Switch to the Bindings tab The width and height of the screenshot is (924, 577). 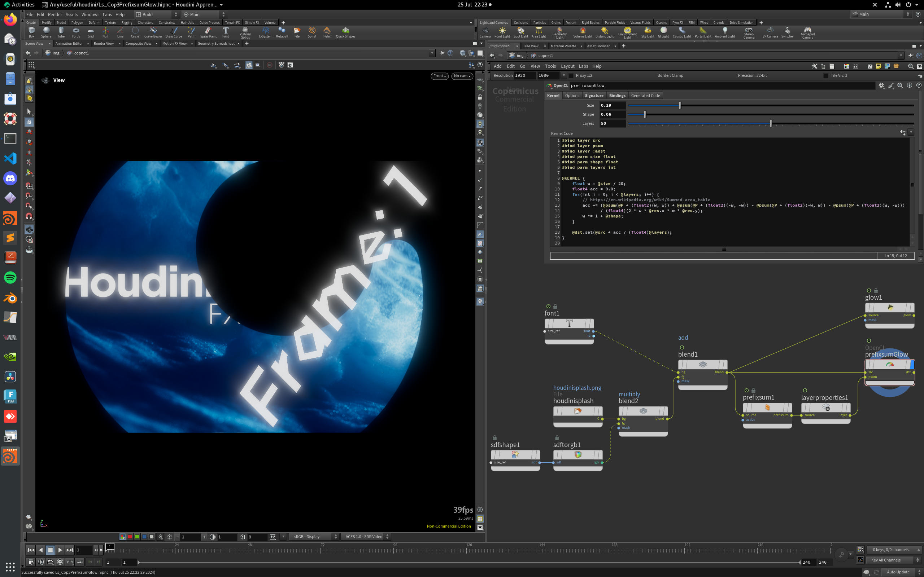(x=617, y=96)
